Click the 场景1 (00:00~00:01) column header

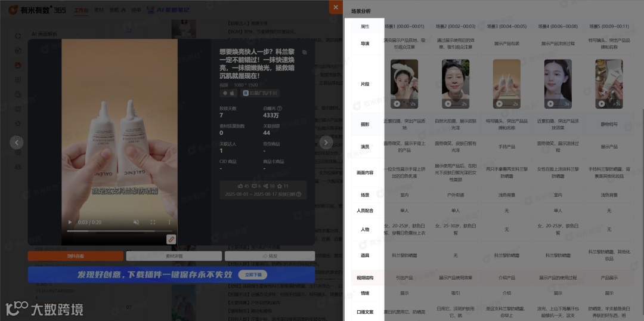(x=404, y=26)
